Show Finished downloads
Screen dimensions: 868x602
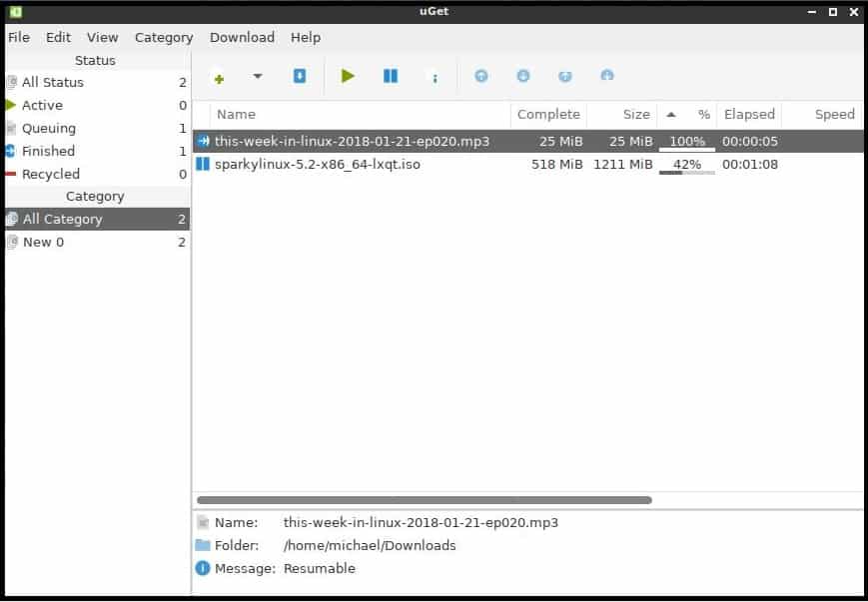click(98, 151)
